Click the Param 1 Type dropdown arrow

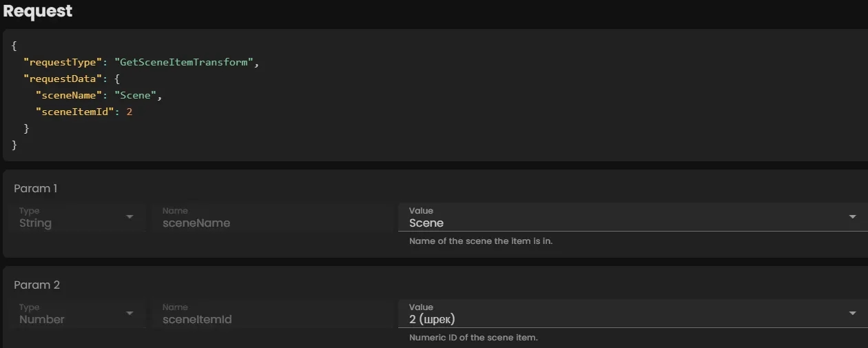coord(130,217)
